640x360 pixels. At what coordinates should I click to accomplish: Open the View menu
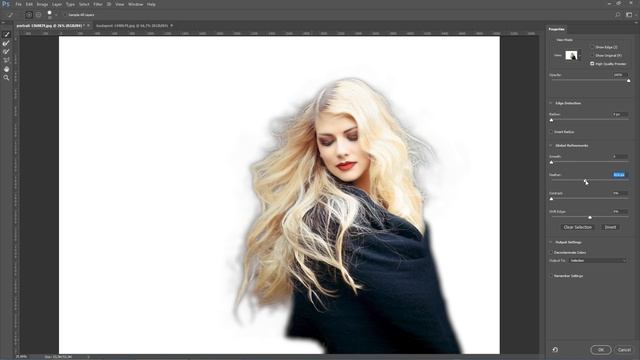[x=120, y=4]
